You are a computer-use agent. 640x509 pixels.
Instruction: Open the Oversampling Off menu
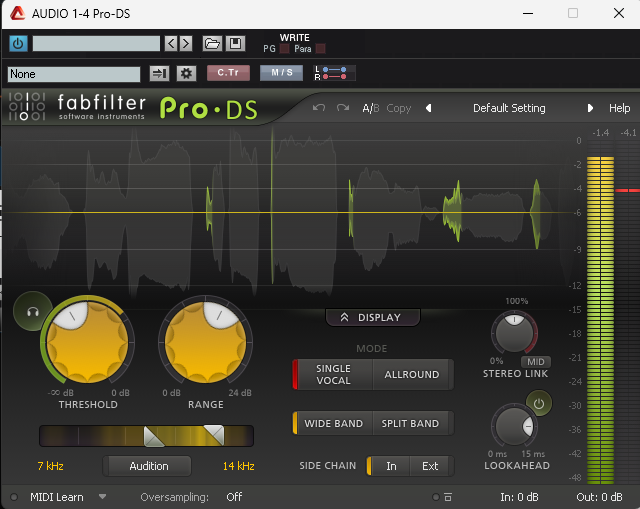[234, 497]
